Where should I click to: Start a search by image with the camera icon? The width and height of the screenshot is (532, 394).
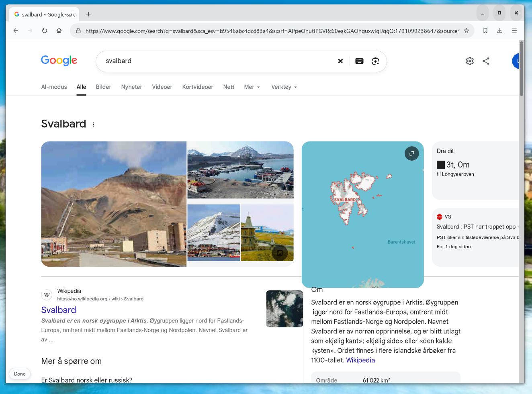(x=375, y=61)
